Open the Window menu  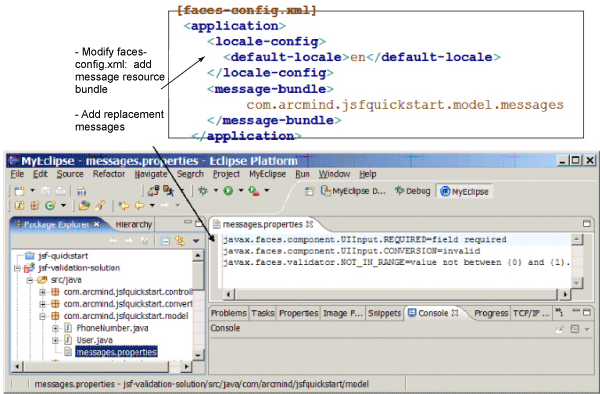[x=334, y=174]
